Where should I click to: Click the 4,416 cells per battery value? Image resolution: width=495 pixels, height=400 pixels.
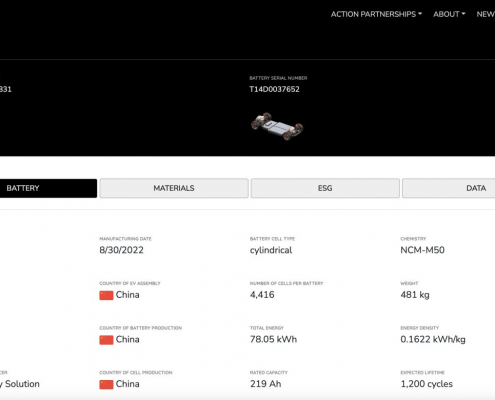click(x=262, y=295)
